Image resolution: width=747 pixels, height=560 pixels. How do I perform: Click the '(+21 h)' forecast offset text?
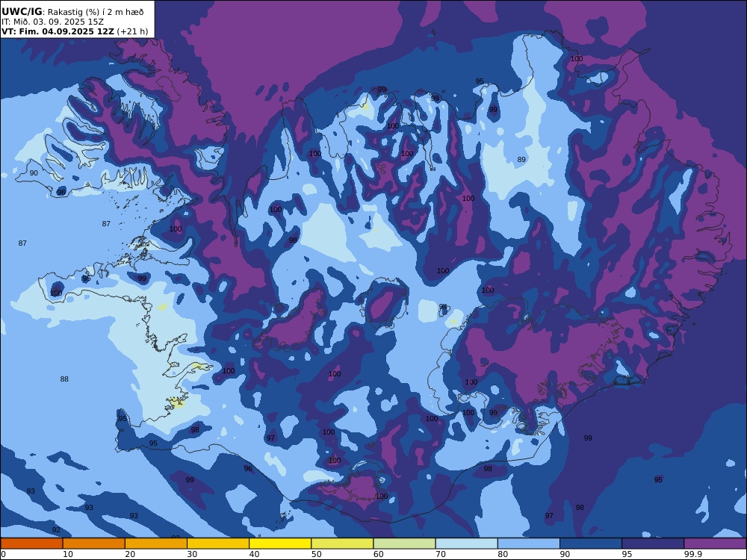pos(132,31)
